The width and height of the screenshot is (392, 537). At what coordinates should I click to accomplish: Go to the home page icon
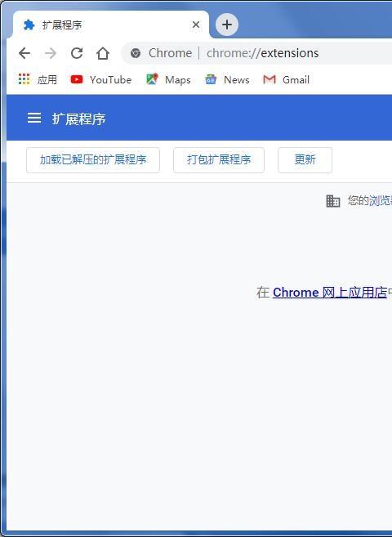[x=103, y=53]
